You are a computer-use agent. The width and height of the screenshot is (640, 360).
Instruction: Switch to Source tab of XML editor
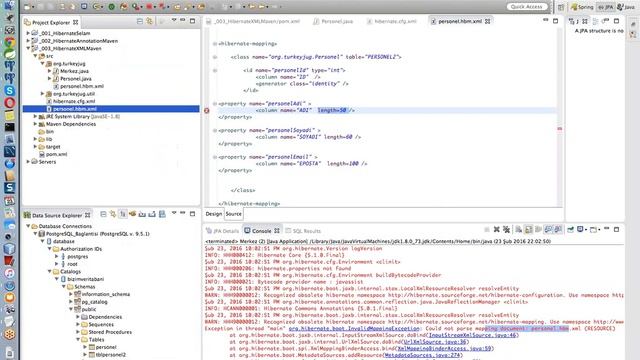tap(233, 214)
